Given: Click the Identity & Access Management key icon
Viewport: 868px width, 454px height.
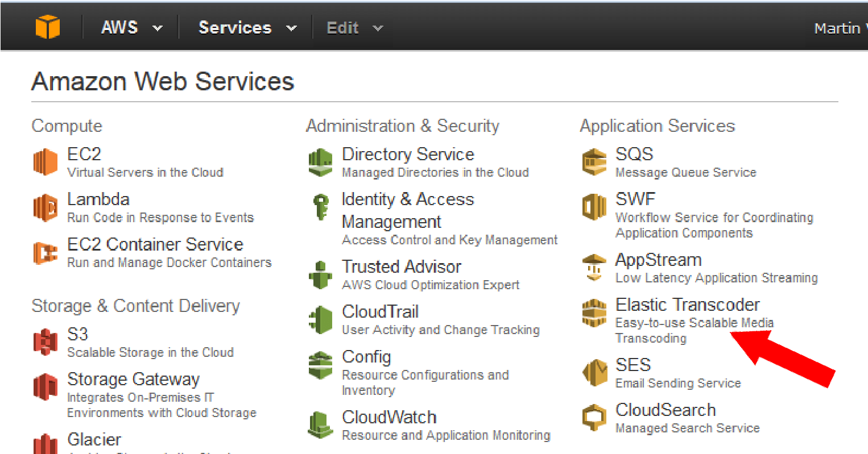Looking at the screenshot, I should point(321,207).
